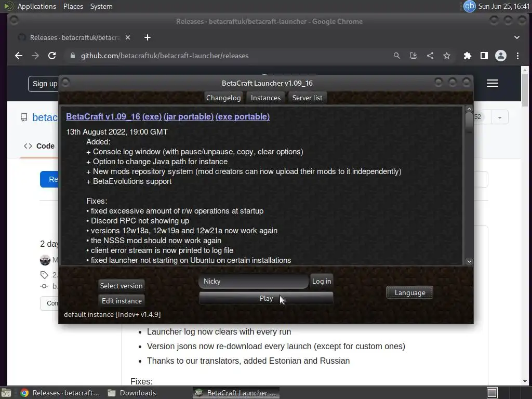The height and width of the screenshot is (399, 532).
Task: Go back in Chrome
Action: [x=19, y=56]
